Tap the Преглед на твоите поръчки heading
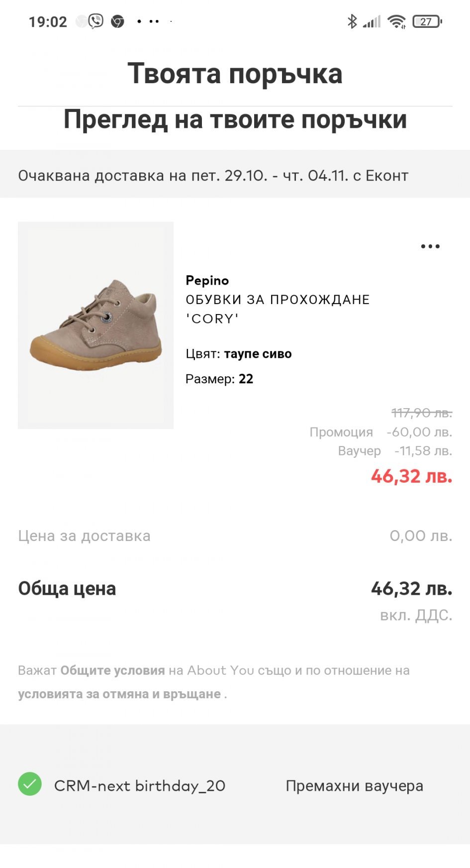Image resolution: width=470 pixels, height=868 pixels. point(235,120)
